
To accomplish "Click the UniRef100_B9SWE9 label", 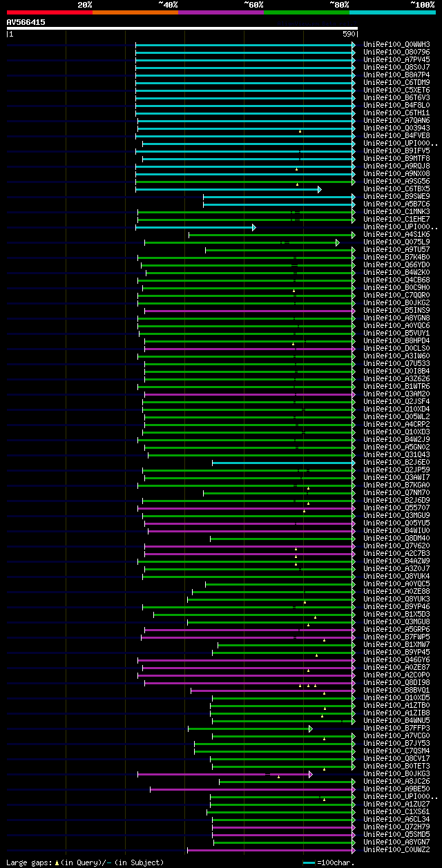I will click(x=396, y=196).
